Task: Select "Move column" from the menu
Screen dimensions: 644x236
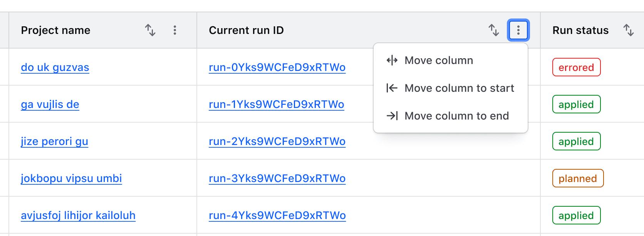Action: pyautogui.click(x=439, y=60)
